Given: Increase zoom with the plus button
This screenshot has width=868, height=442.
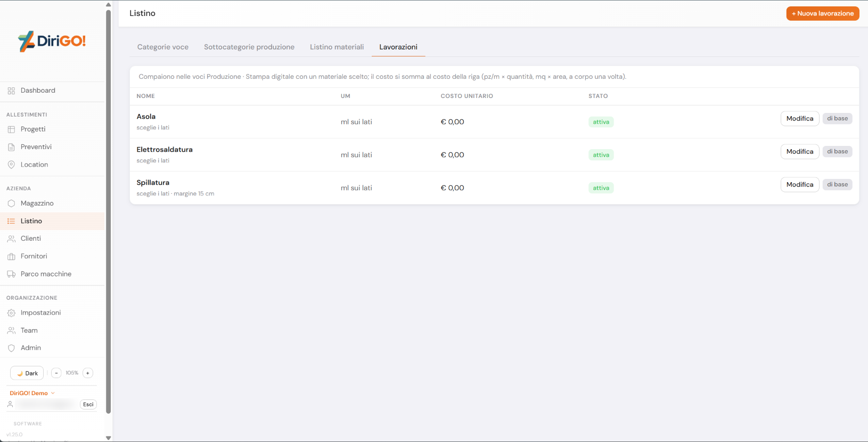Looking at the screenshot, I should [x=88, y=373].
